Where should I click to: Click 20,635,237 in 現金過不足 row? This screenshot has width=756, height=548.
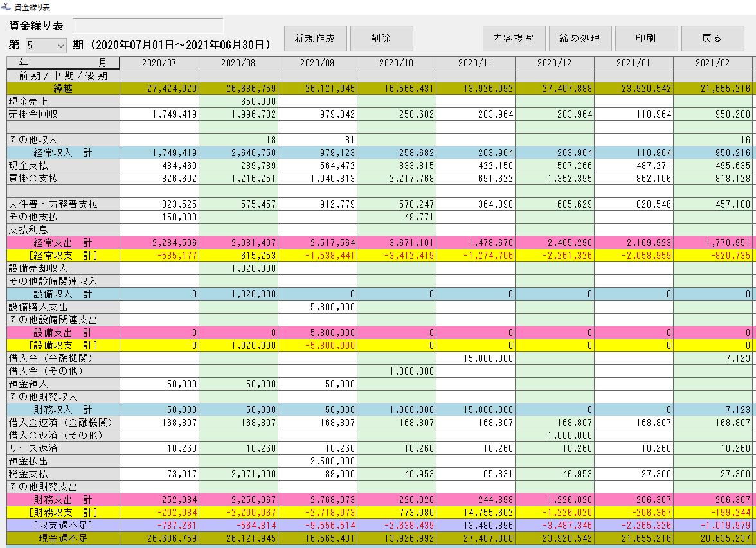[712, 538]
